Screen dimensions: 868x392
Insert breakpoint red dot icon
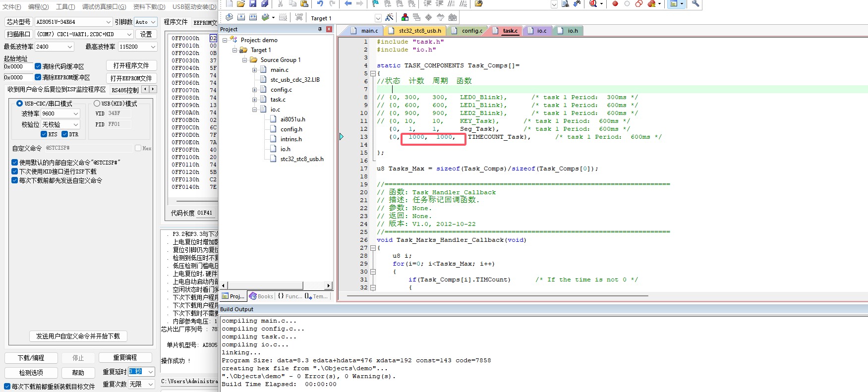(x=615, y=3)
